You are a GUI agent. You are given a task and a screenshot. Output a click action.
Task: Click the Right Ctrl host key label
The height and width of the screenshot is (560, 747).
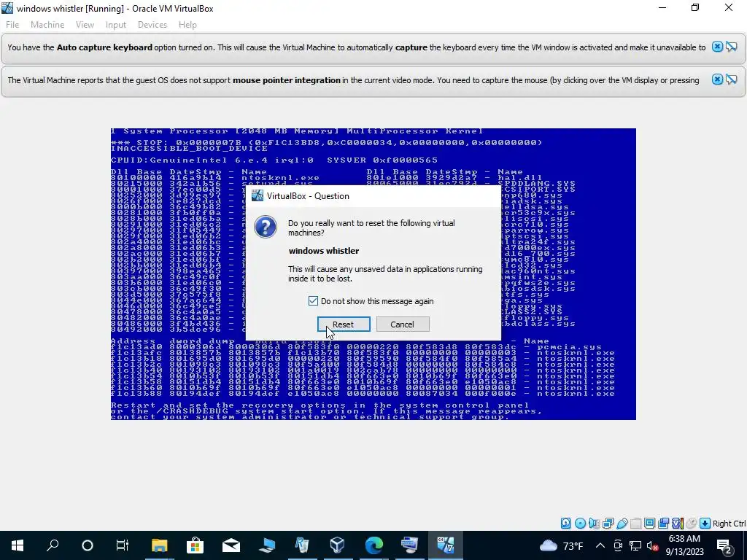[729, 524]
